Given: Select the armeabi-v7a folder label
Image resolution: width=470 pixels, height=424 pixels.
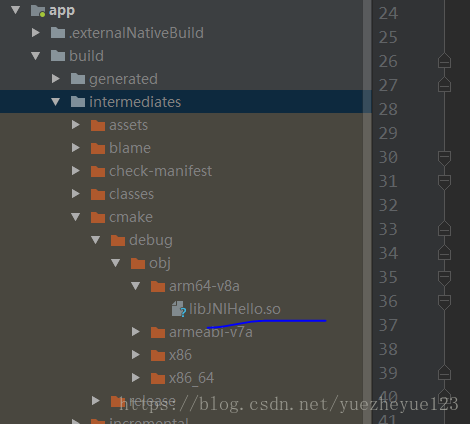Looking at the screenshot, I should coord(211,332).
